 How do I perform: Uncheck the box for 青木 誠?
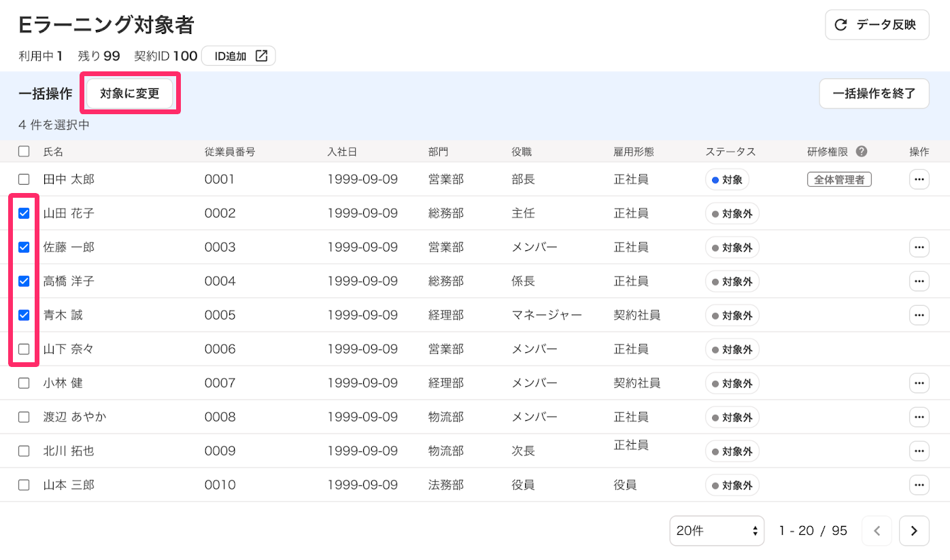click(x=24, y=315)
